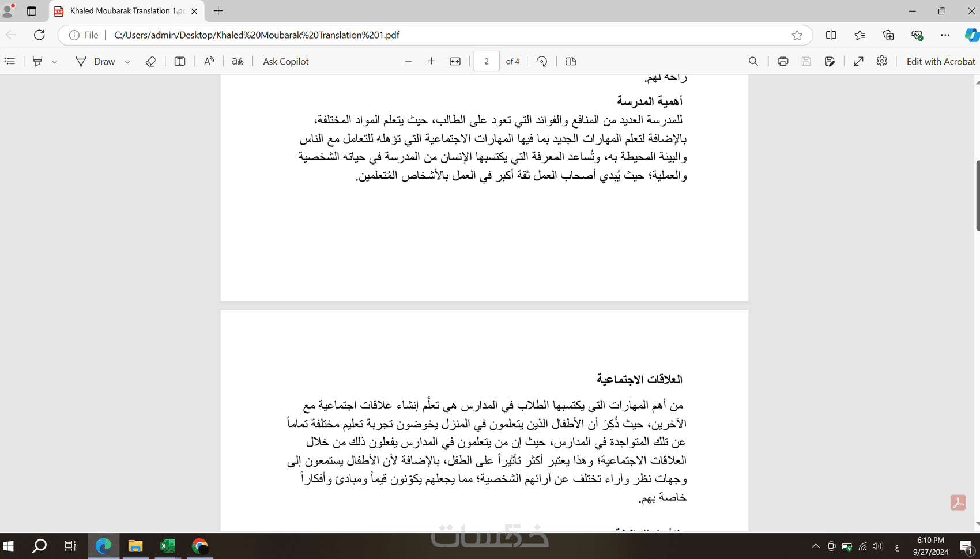The height and width of the screenshot is (559, 980).
Task: Expand the highlight color dropdown
Action: tap(55, 62)
